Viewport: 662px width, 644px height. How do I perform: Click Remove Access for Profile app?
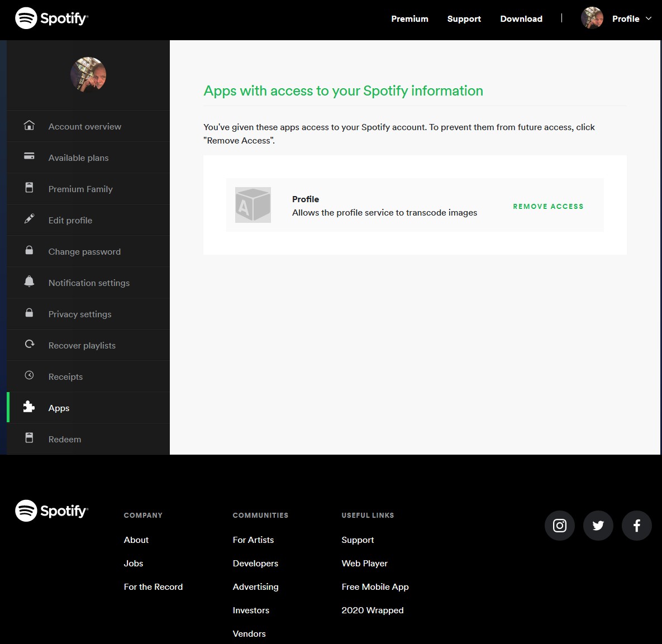[x=548, y=206]
